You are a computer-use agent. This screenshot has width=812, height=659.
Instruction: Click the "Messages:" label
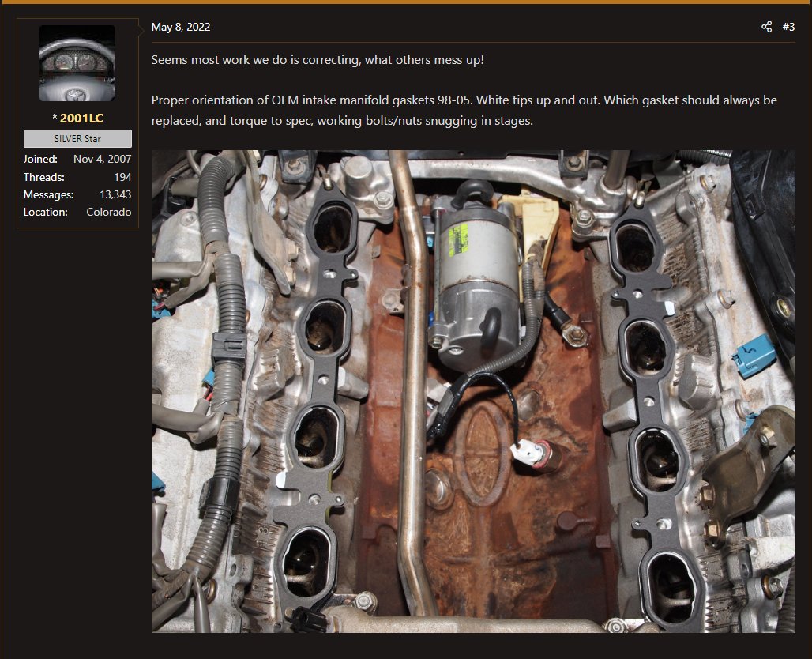(49, 194)
